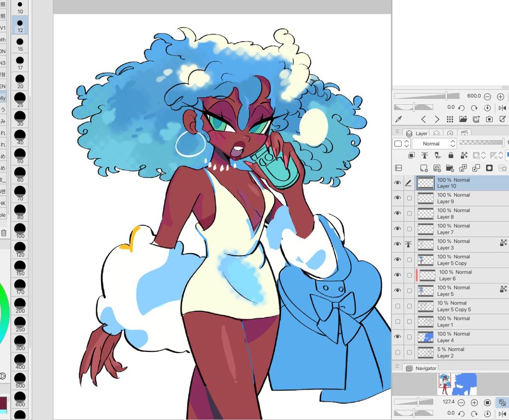Transfer to the lower layer
The height and width of the screenshot is (420, 509).
point(463,168)
